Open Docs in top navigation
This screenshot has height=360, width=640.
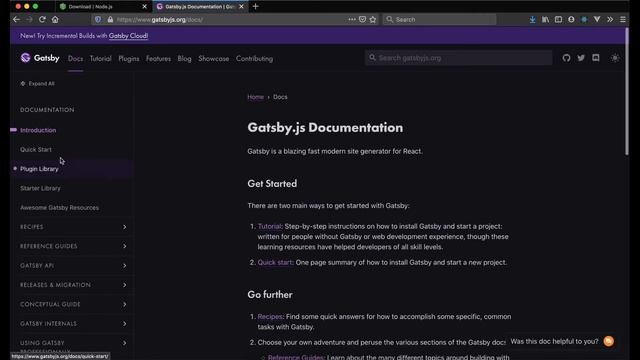(x=76, y=59)
